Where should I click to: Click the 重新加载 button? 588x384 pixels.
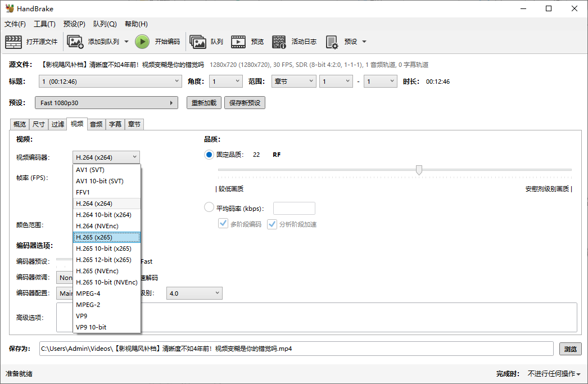tap(203, 102)
